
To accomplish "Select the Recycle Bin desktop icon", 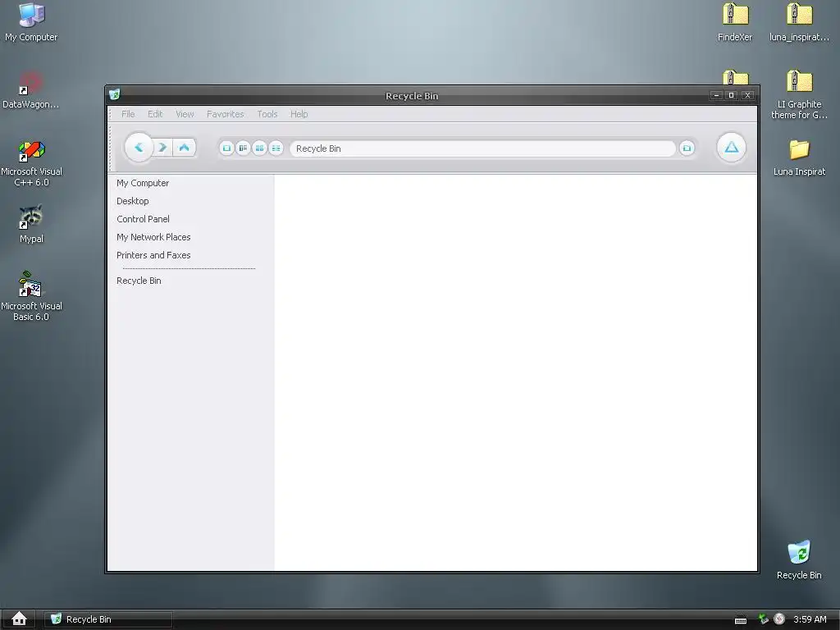I will (799, 559).
